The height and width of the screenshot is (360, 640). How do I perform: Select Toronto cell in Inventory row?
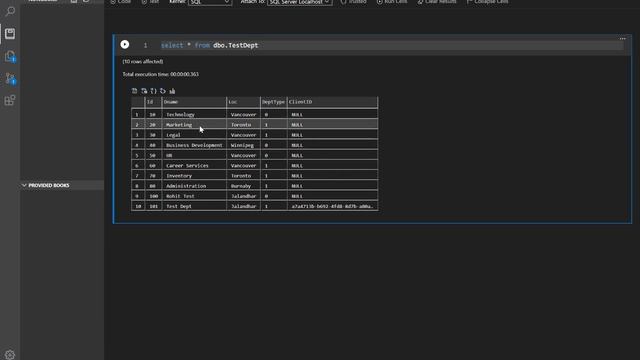pos(243,176)
